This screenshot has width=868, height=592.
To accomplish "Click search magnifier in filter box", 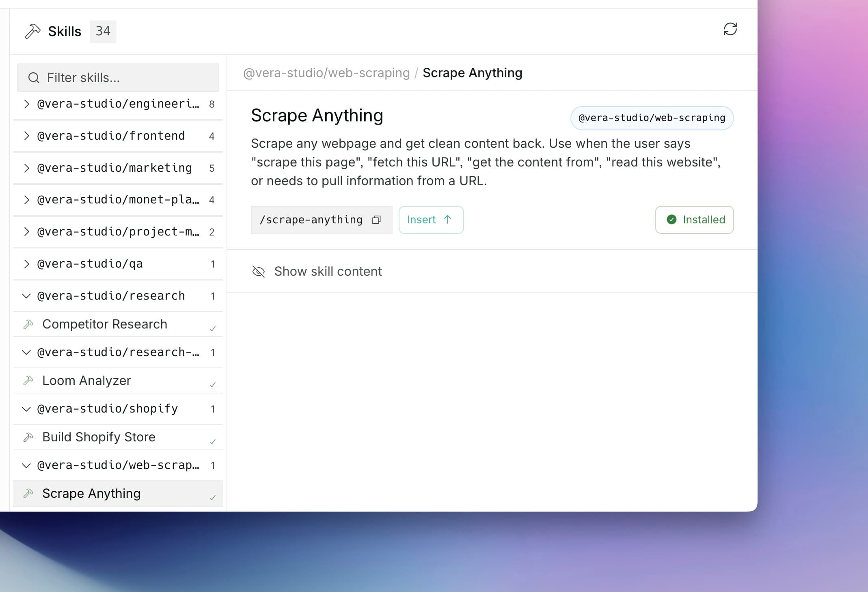I will [x=34, y=78].
